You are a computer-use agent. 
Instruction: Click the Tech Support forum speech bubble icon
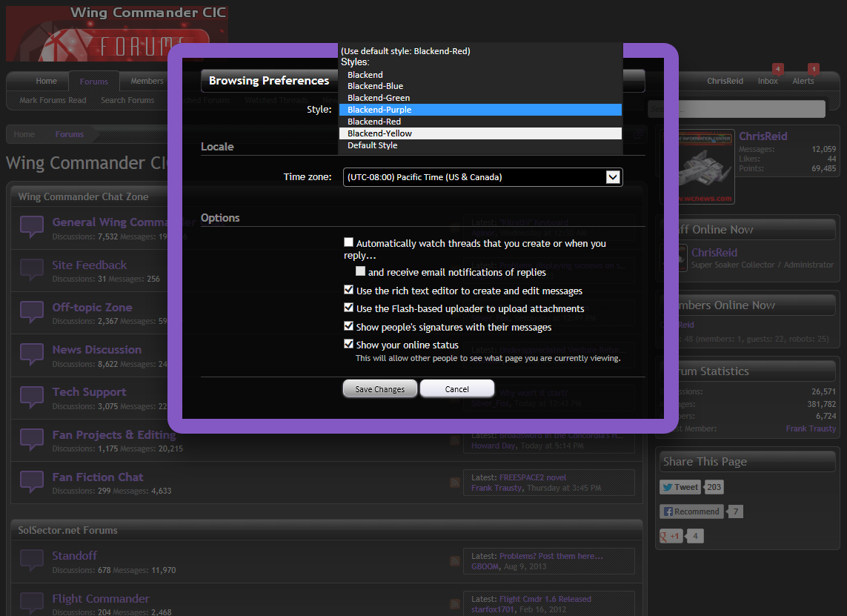32,397
